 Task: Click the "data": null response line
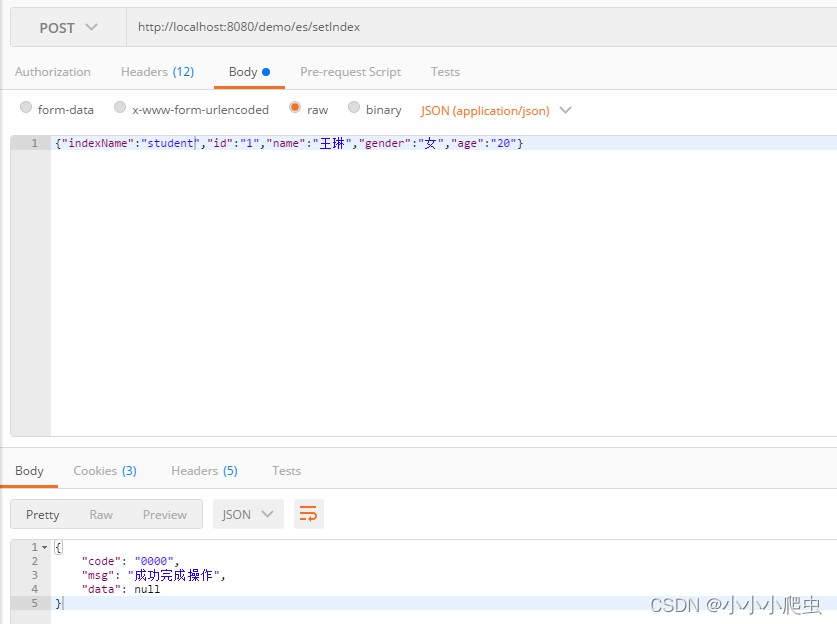121,589
